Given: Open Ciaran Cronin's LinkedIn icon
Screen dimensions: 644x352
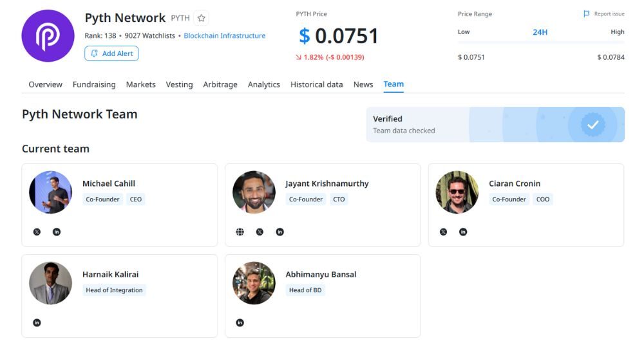Looking at the screenshot, I should pyautogui.click(x=463, y=232).
